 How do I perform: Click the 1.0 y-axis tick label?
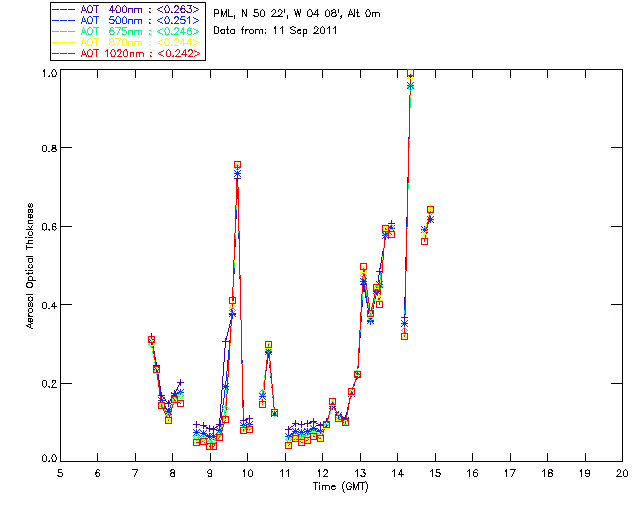[x=49, y=73]
